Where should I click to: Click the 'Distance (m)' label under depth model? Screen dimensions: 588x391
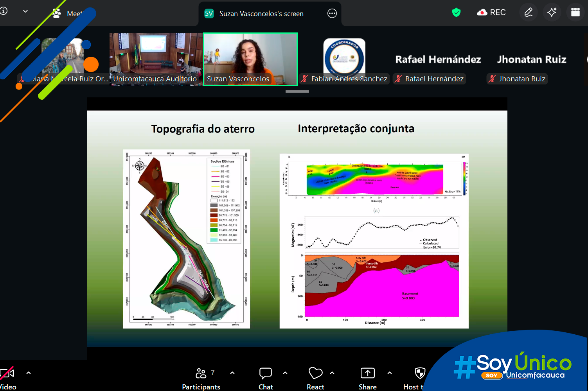[x=375, y=323]
